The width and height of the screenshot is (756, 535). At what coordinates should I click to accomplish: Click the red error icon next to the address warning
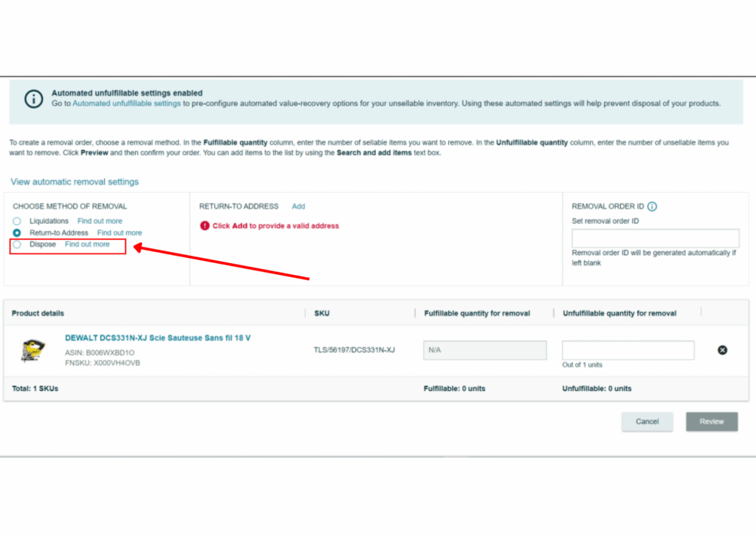coord(205,226)
